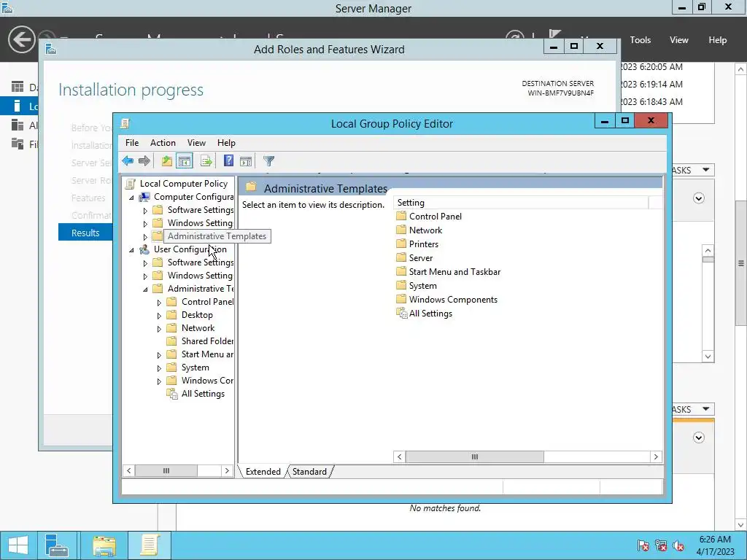Image resolution: width=747 pixels, height=560 pixels.
Task: Click the Export List toolbar icon
Action: [x=206, y=161]
